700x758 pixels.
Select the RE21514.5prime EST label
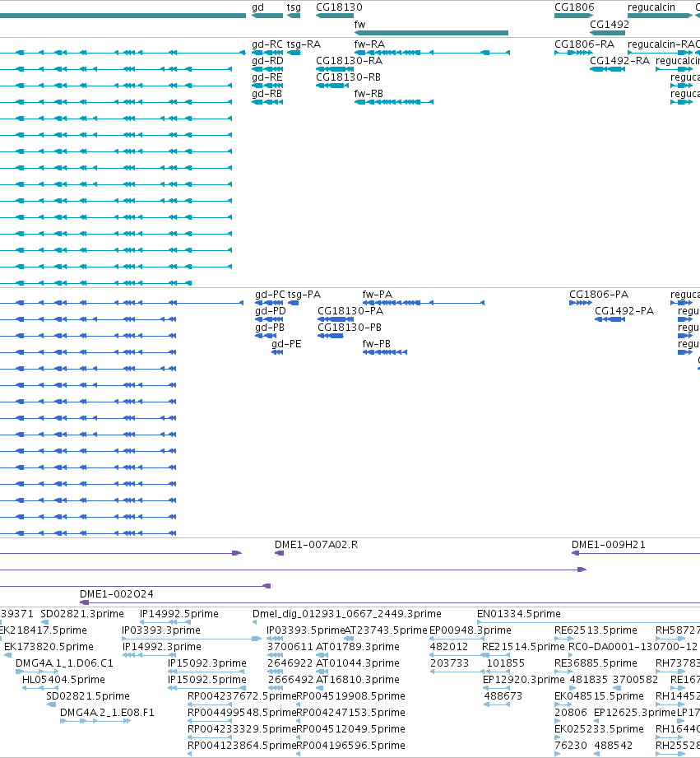pyautogui.click(x=523, y=647)
